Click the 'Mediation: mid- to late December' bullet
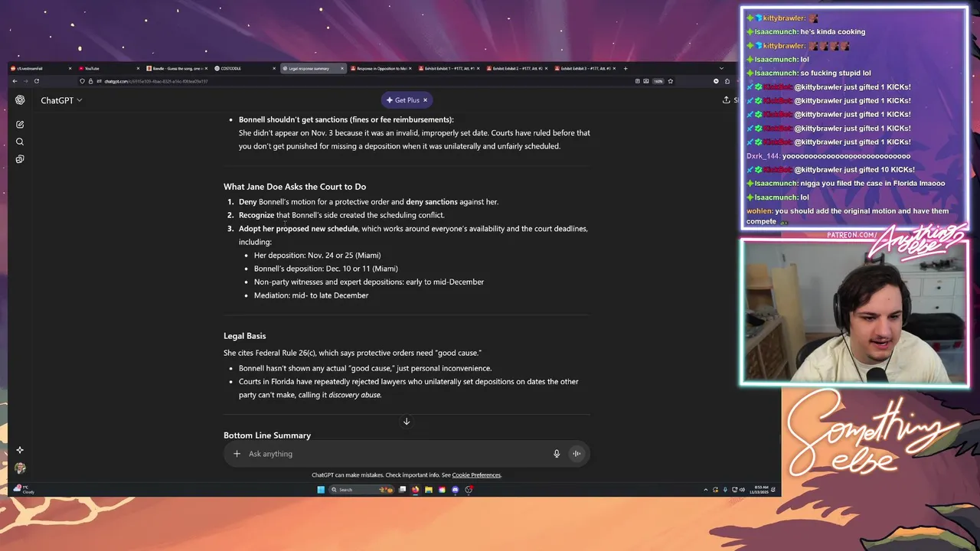980x551 pixels. point(311,295)
